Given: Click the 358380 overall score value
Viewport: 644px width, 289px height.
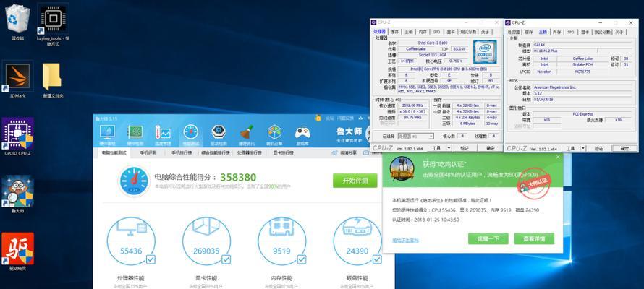Looking at the screenshot, I should tap(238, 177).
